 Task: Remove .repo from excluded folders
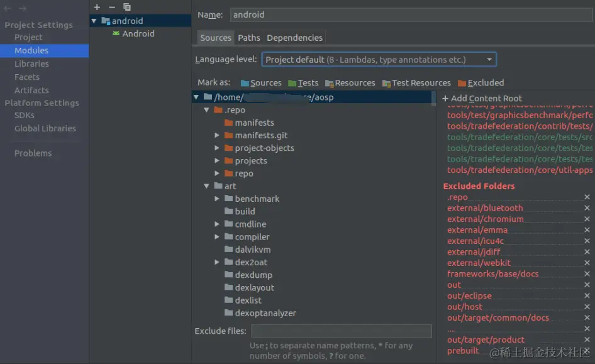tap(587, 197)
